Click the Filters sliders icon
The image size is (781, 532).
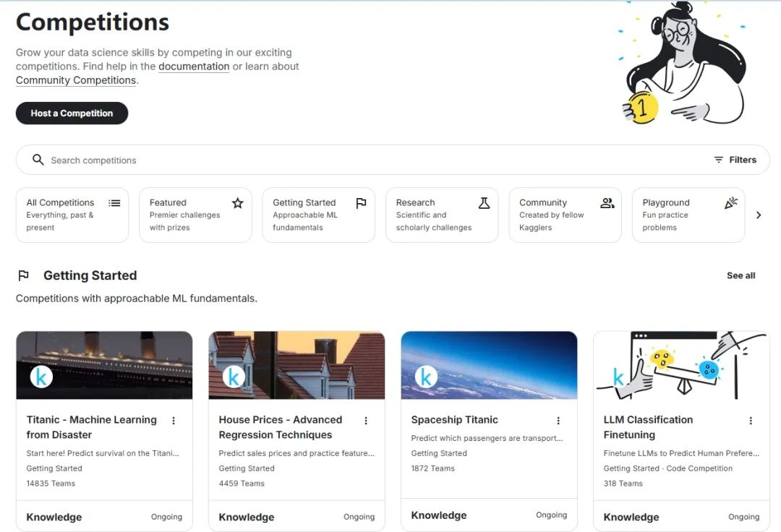tap(718, 160)
